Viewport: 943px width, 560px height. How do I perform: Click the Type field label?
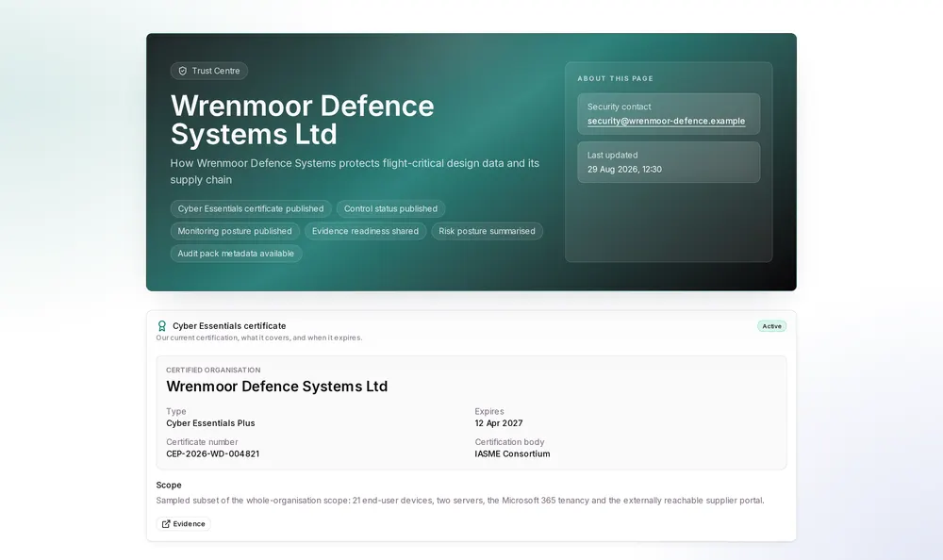(175, 411)
